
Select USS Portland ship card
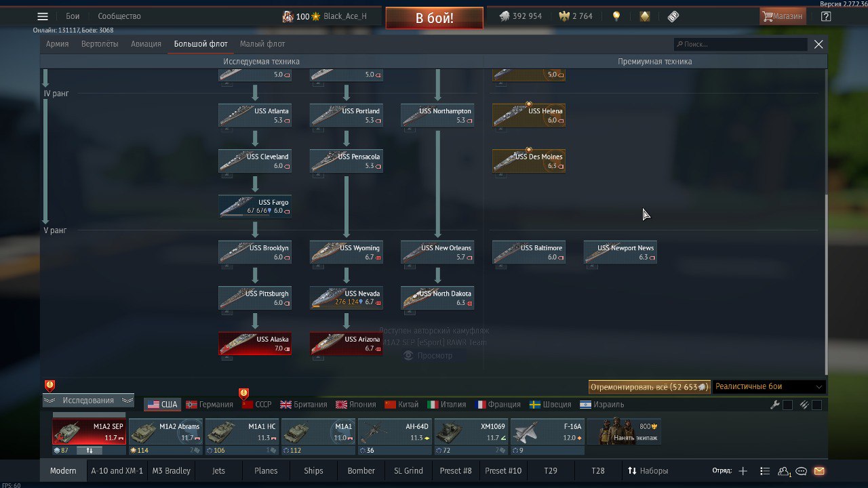347,115
